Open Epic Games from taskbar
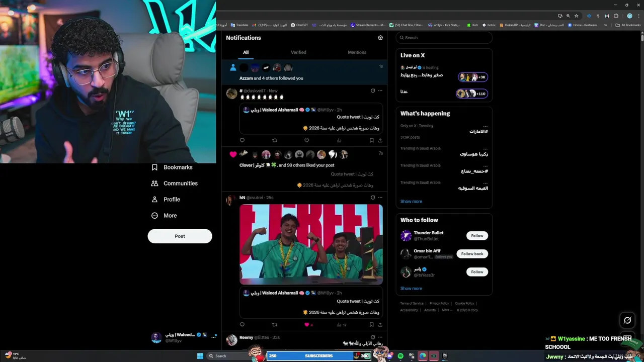 [x=445, y=356]
